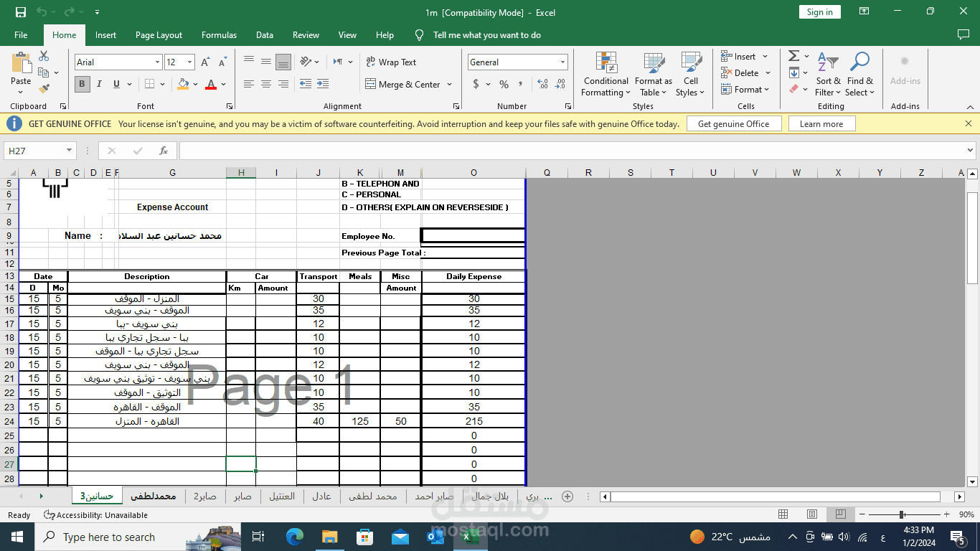The height and width of the screenshot is (551, 980).
Task: Click the Cut scissors icon
Action: (x=44, y=56)
